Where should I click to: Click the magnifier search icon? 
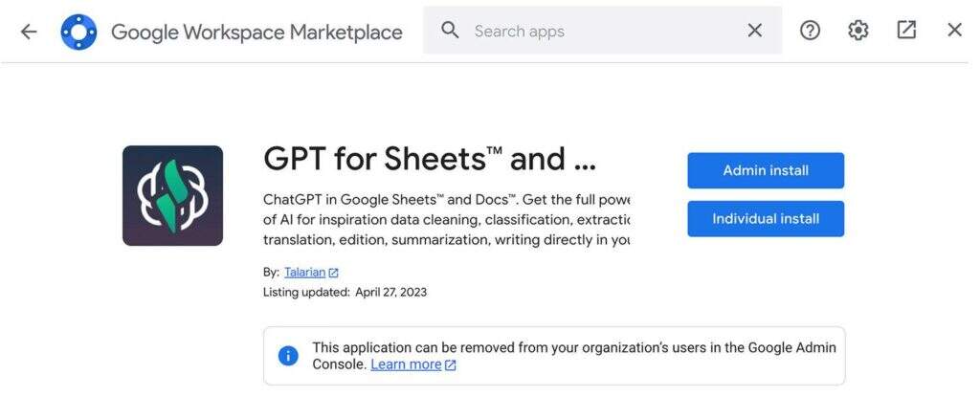pos(450,31)
